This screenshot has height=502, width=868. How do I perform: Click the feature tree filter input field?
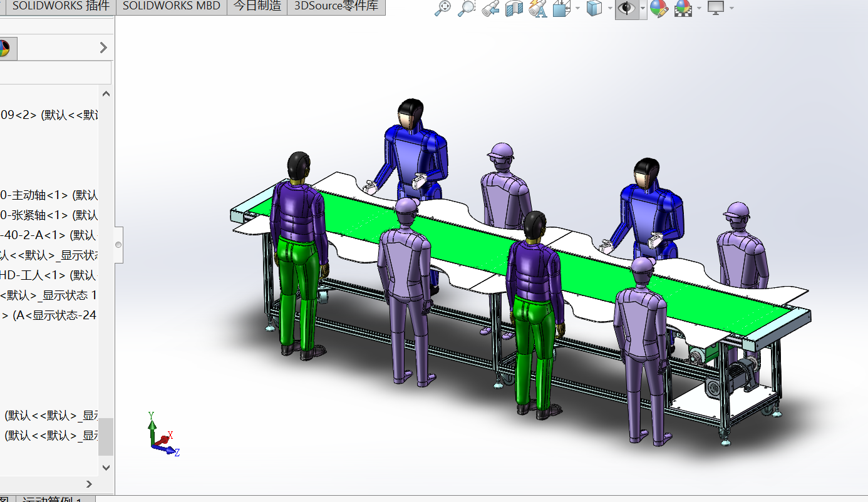click(x=55, y=72)
